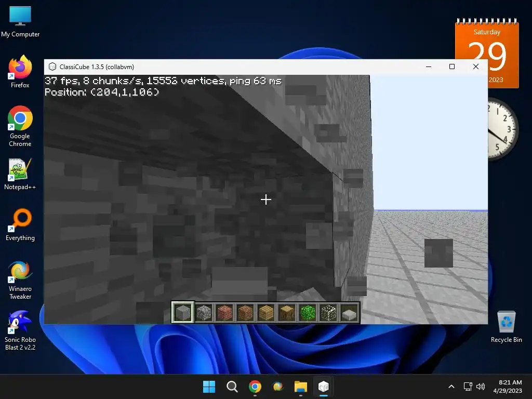This screenshot has width=532, height=399.
Task: Select the green leaves block in the hotbar
Action: pos(308,312)
